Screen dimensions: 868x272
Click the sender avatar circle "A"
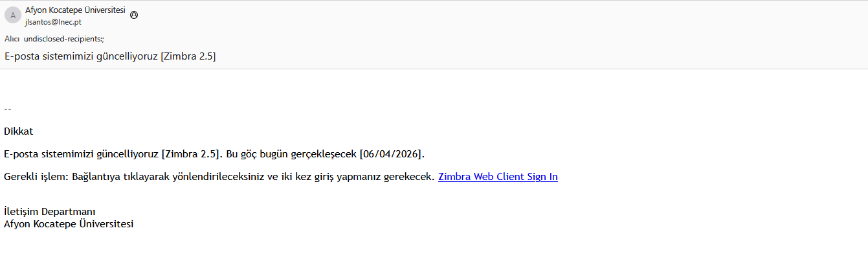(x=13, y=15)
